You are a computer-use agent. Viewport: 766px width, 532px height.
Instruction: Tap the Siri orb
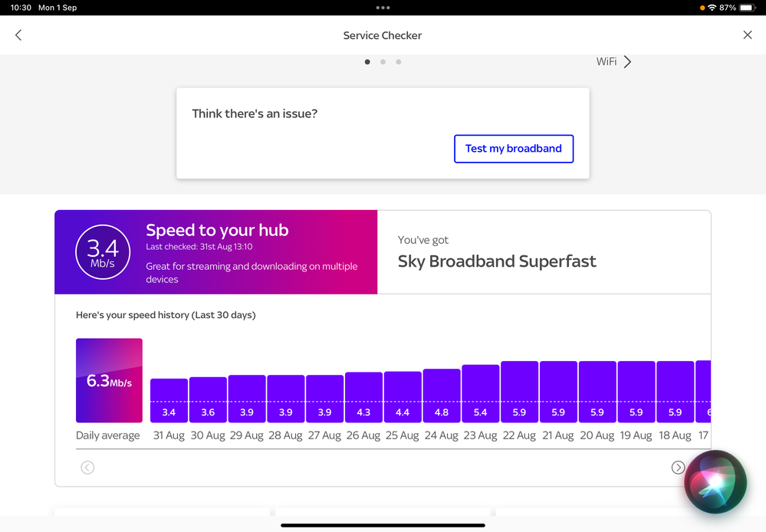[715, 481]
